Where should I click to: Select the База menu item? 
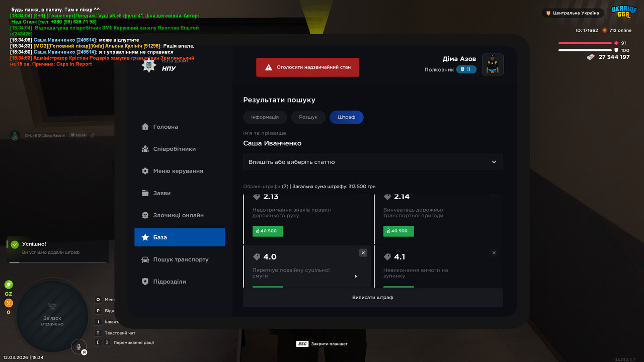click(x=180, y=237)
